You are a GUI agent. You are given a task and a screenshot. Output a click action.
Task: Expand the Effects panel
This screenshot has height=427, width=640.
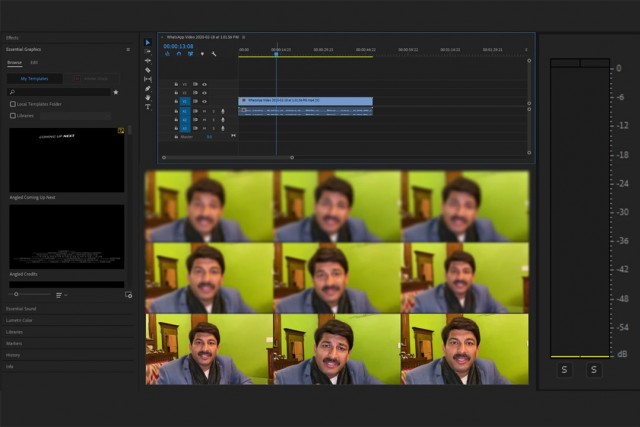[x=12, y=38]
